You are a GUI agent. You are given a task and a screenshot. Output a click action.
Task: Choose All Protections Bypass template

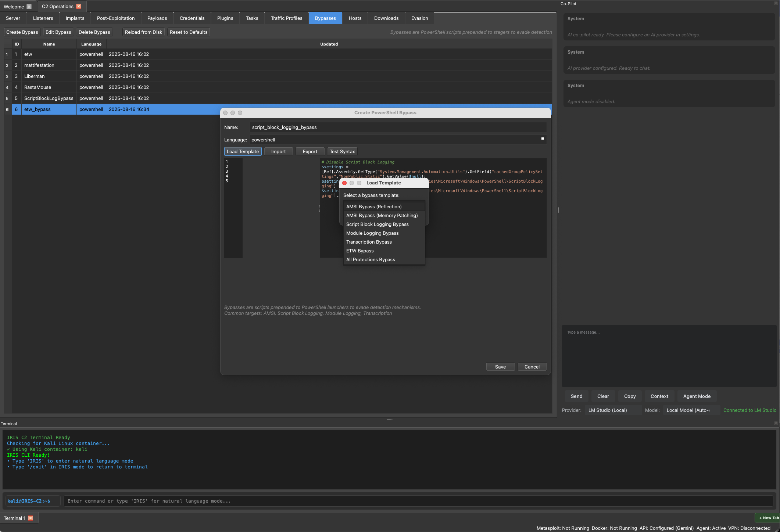(384, 259)
